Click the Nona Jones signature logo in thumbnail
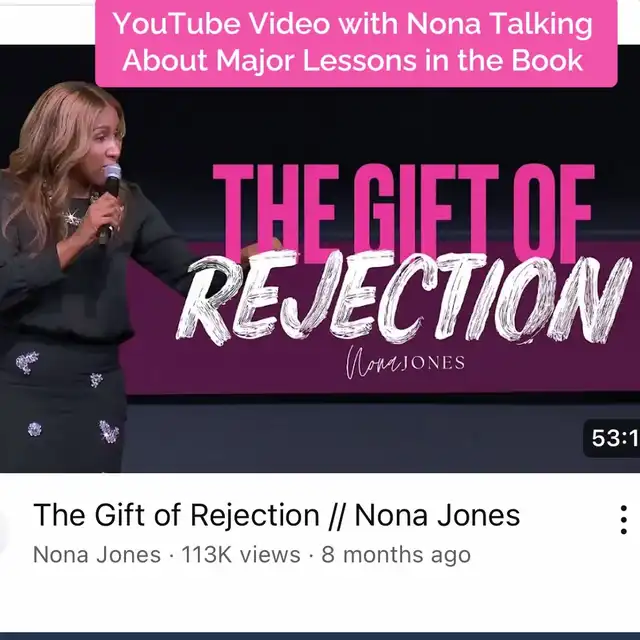The height and width of the screenshot is (640, 640). point(405,362)
